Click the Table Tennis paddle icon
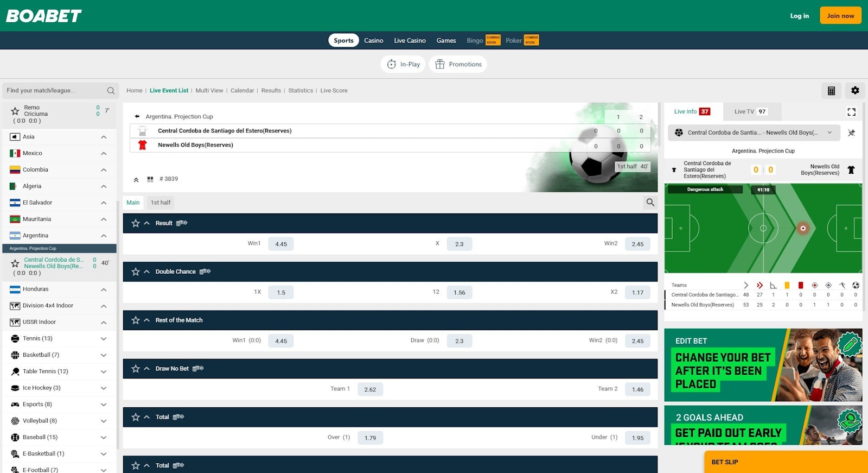The width and height of the screenshot is (868, 473). (15, 371)
